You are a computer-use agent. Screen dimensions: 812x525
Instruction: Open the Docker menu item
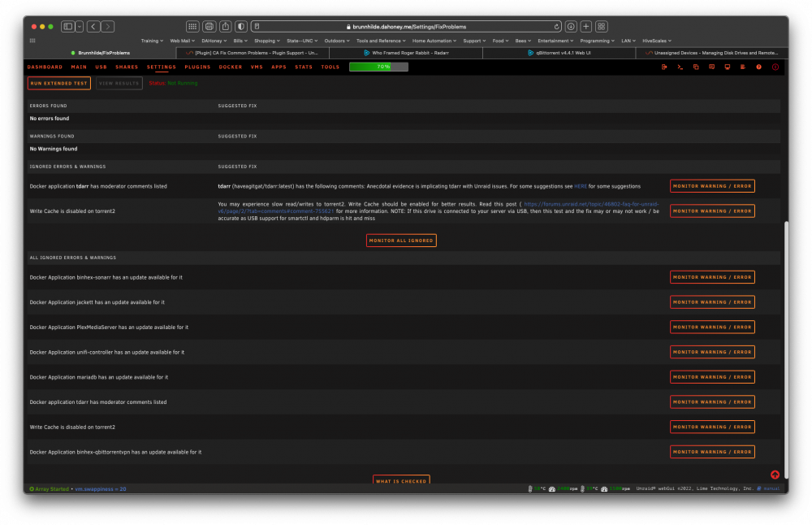231,67
